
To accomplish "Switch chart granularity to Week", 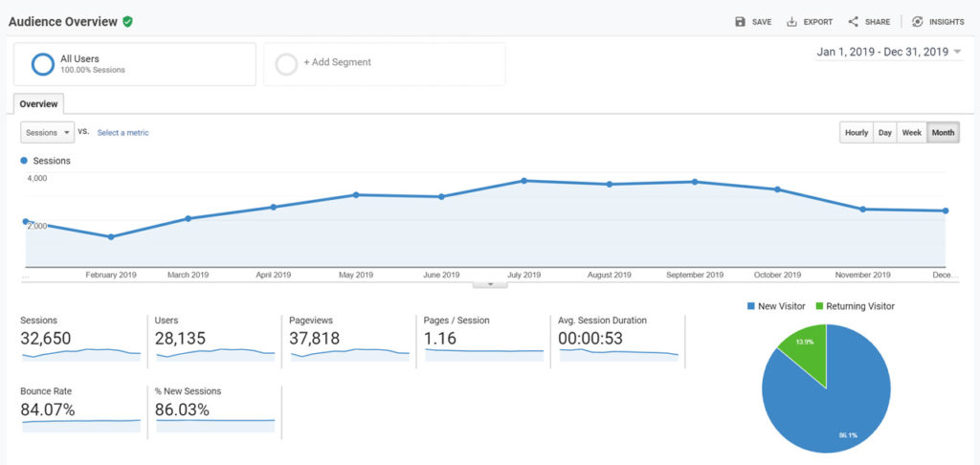I will click(912, 132).
